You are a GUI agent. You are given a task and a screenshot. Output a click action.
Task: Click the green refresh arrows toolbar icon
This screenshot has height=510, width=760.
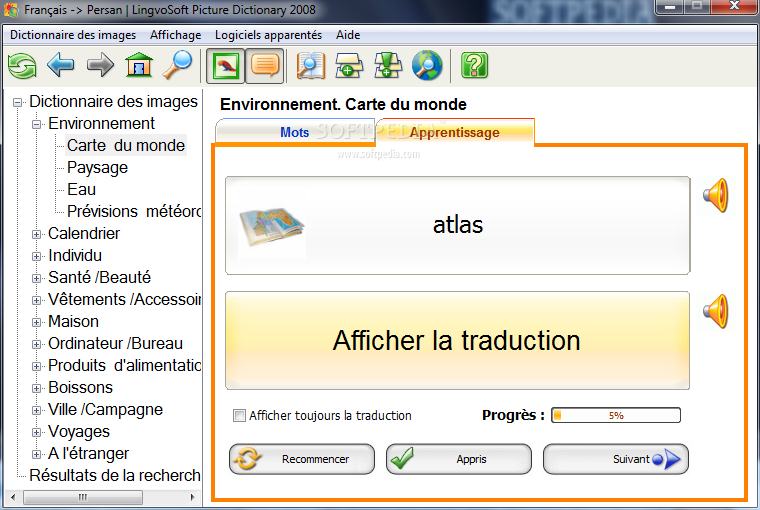22,65
